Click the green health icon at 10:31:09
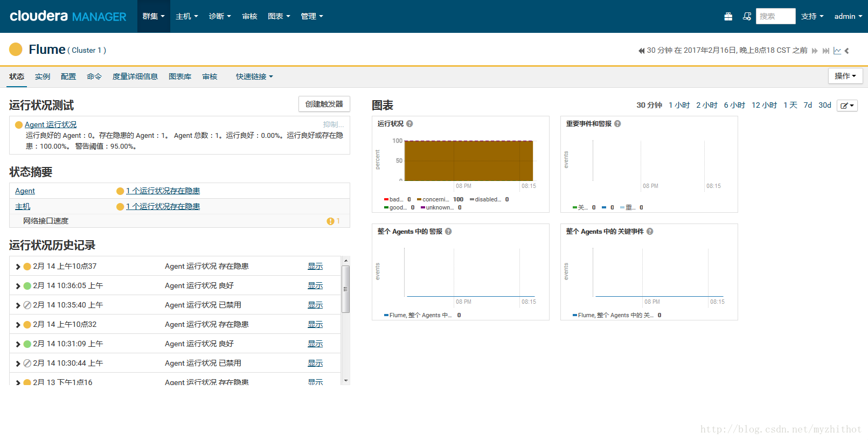868x440 pixels. [x=27, y=344]
